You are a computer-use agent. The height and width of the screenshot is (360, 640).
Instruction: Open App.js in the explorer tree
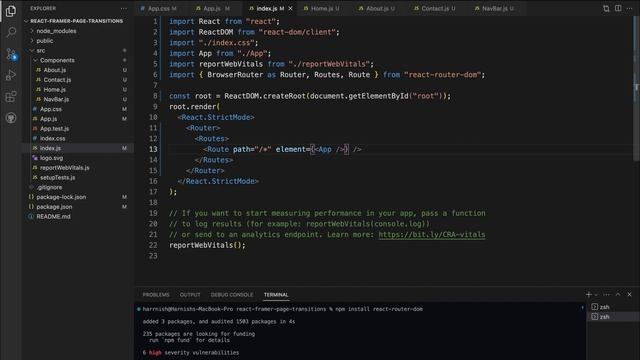click(x=49, y=119)
